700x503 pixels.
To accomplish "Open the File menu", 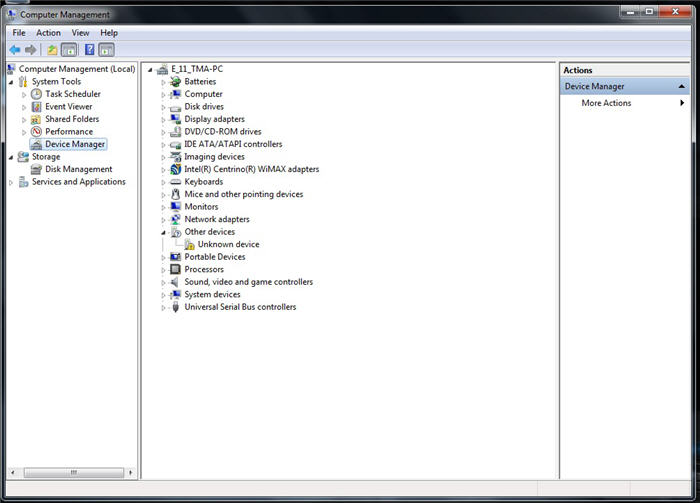I will click(19, 33).
